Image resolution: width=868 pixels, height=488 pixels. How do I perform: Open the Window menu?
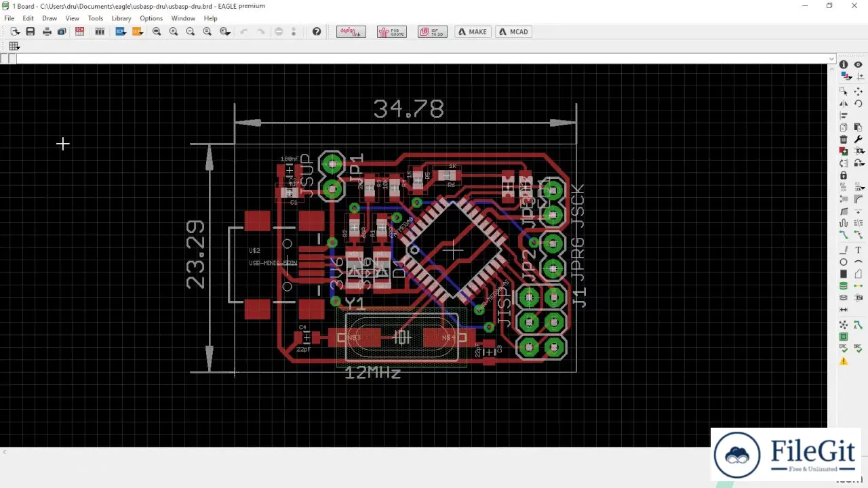tap(183, 18)
